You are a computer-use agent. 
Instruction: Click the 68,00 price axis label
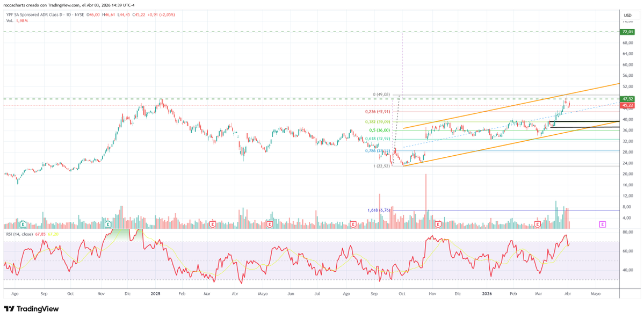(627, 43)
